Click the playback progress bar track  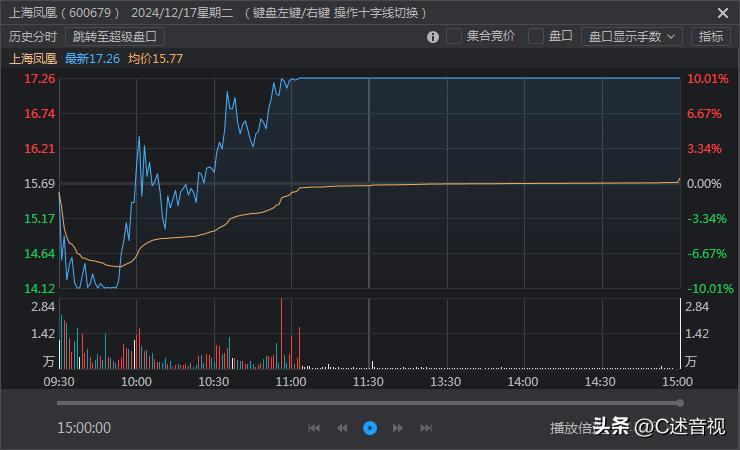pyautogui.click(x=368, y=403)
